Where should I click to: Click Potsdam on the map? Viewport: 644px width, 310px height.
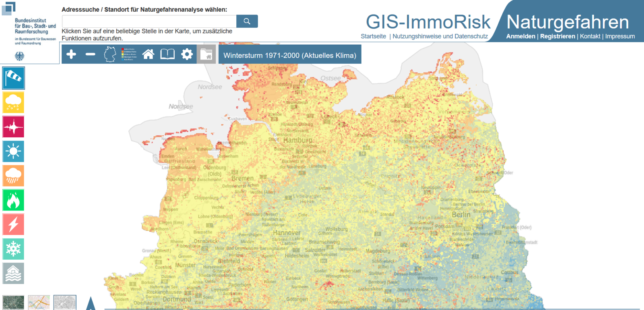click(444, 226)
